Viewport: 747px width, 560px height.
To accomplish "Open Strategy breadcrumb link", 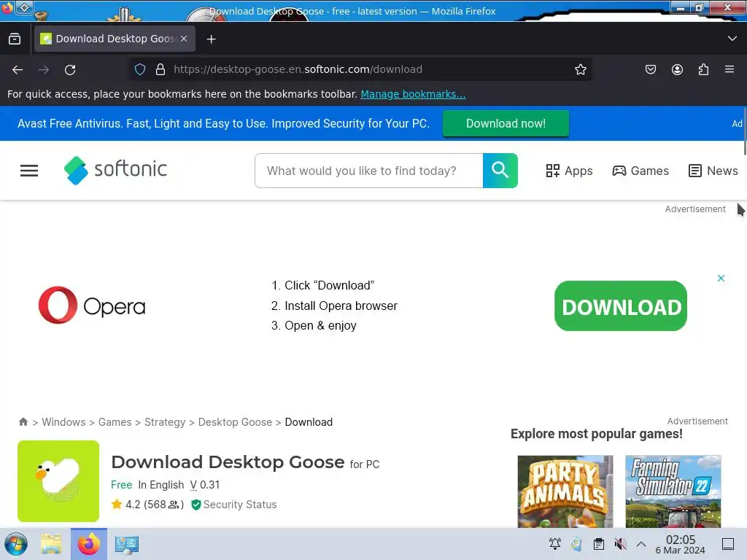I will 165,422.
